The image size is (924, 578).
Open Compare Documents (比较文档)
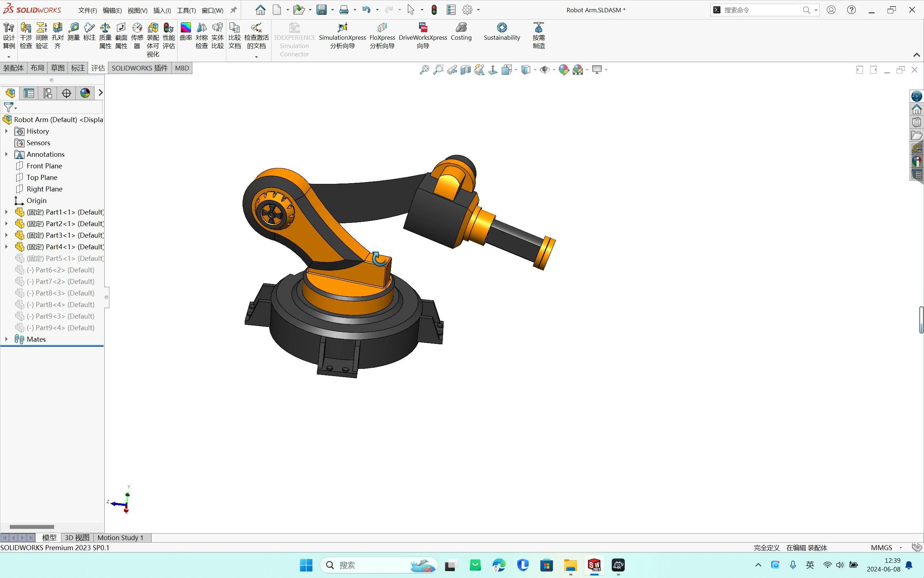pyautogui.click(x=235, y=35)
